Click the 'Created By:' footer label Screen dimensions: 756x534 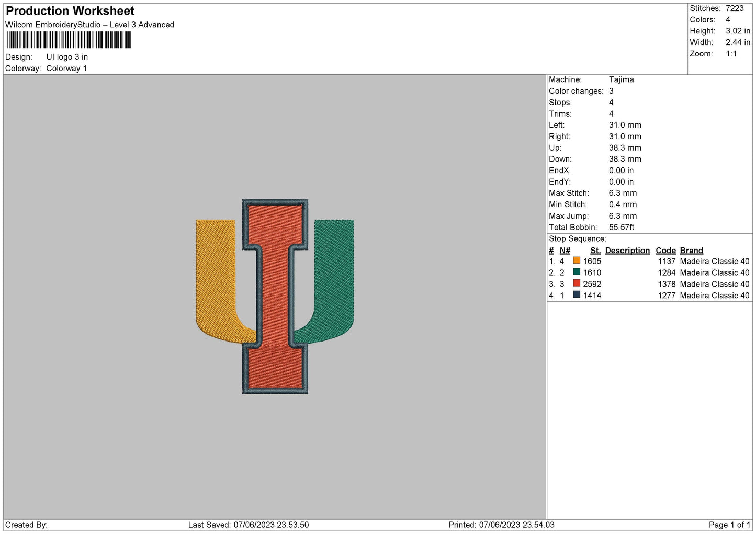(26, 525)
